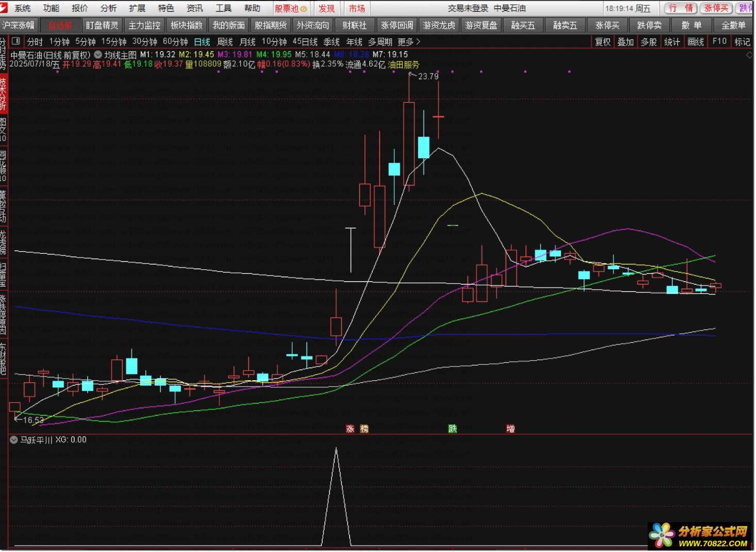756x552 pixels.
Task: Click the green 跌 marker under chart
Action: tap(453, 429)
